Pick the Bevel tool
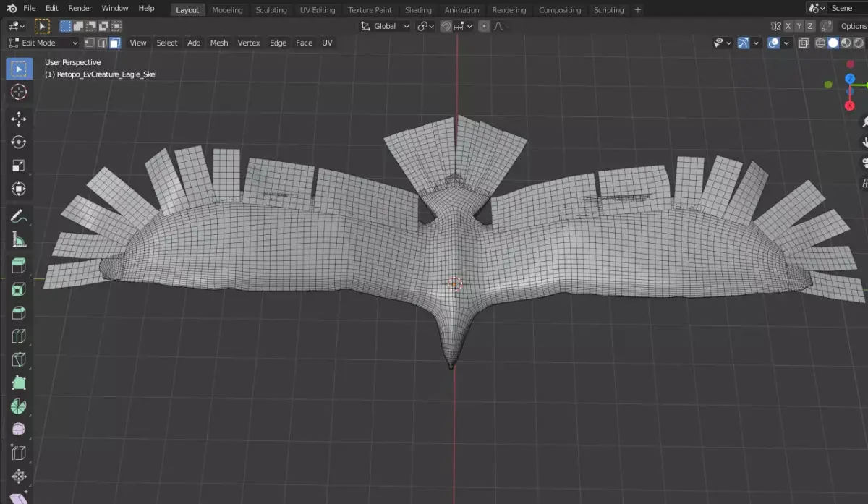 [x=19, y=313]
